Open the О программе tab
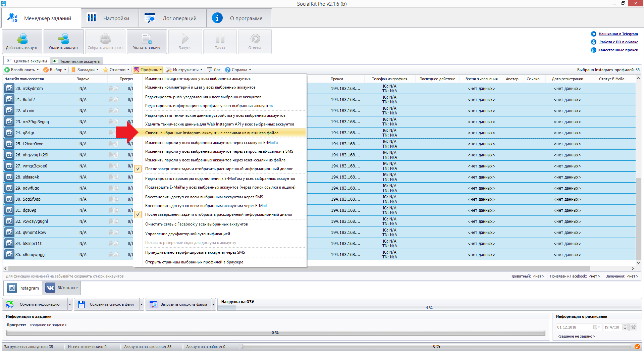Image resolution: width=644 pixels, height=352 pixels. click(x=239, y=18)
